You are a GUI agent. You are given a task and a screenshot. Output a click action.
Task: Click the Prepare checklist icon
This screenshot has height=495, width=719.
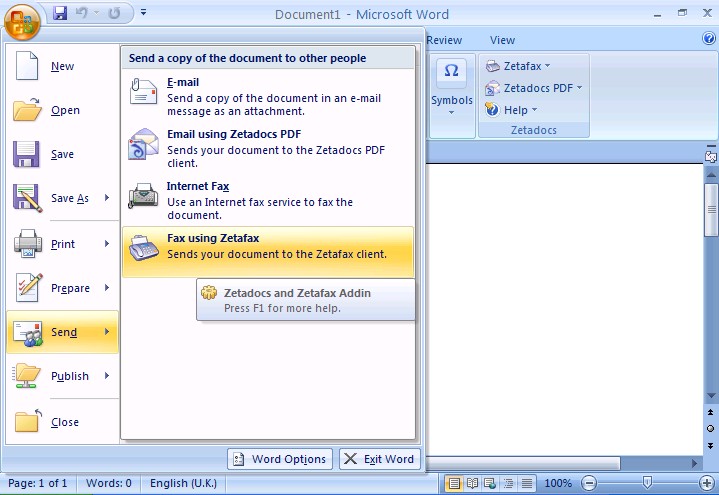28,288
